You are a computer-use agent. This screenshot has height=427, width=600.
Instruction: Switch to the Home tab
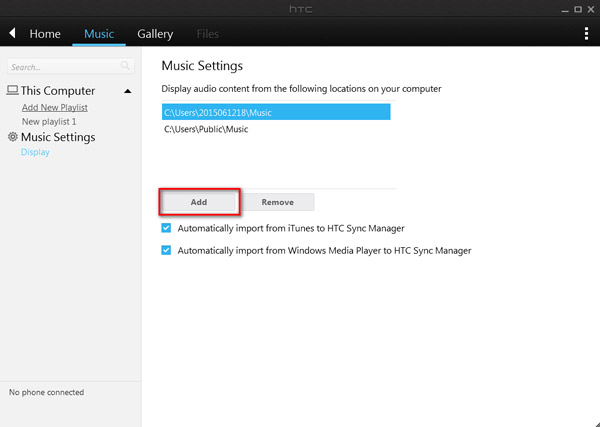pyautogui.click(x=45, y=34)
